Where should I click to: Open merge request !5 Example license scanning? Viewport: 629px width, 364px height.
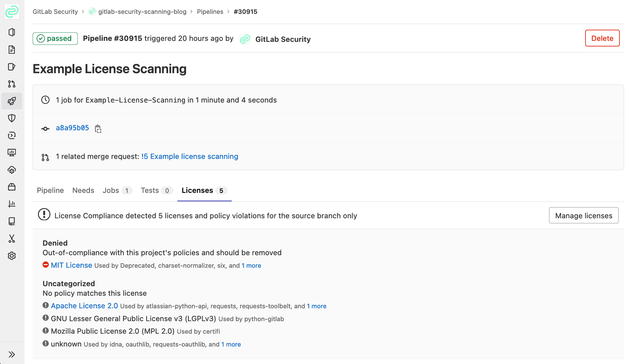190,157
